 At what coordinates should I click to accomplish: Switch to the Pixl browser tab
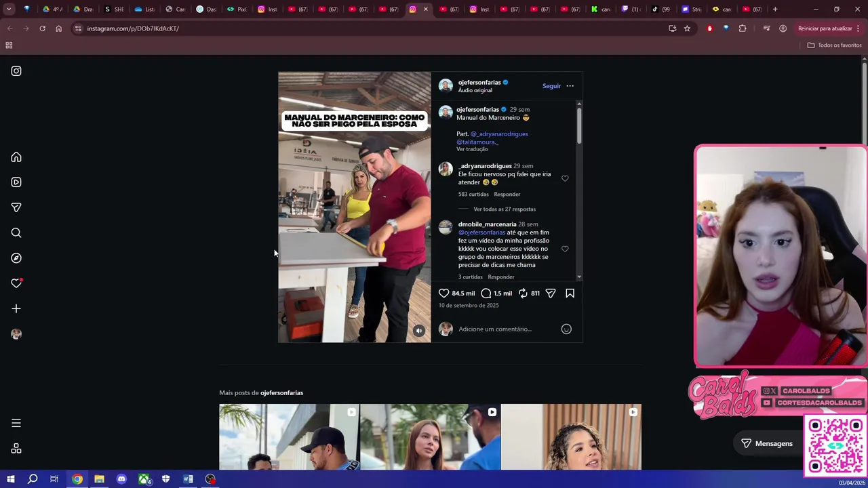click(x=237, y=9)
